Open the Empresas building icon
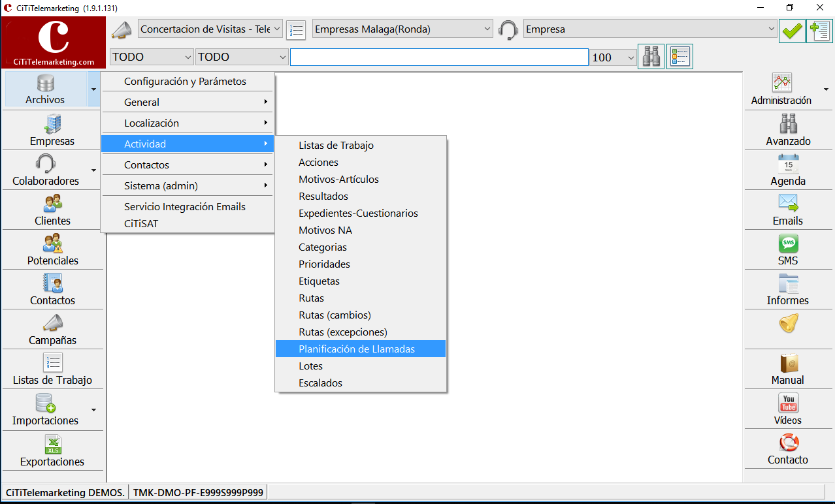The image size is (835, 504). click(52, 123)
